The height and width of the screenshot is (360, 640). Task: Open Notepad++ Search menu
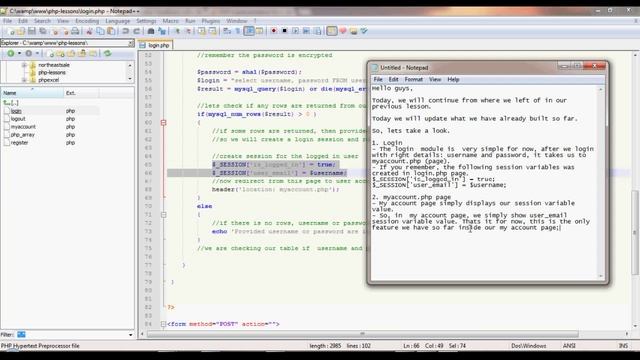coord(42,21)
